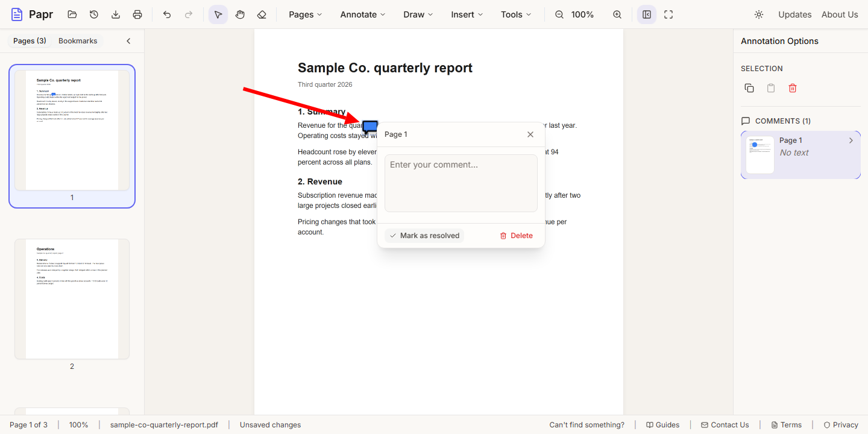This screenshot has width=868, height=434.
Task: Open a file with the folder icon
Action: coord(72,14)
